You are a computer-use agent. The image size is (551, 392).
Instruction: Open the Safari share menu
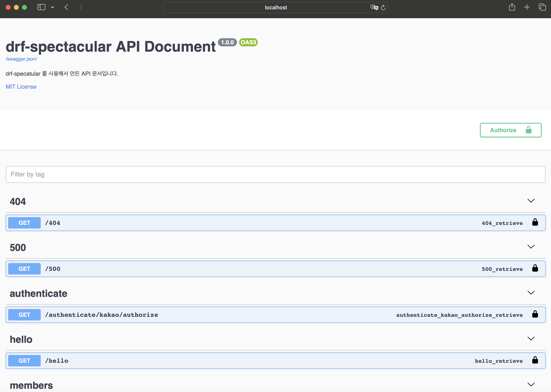point(512,7)
